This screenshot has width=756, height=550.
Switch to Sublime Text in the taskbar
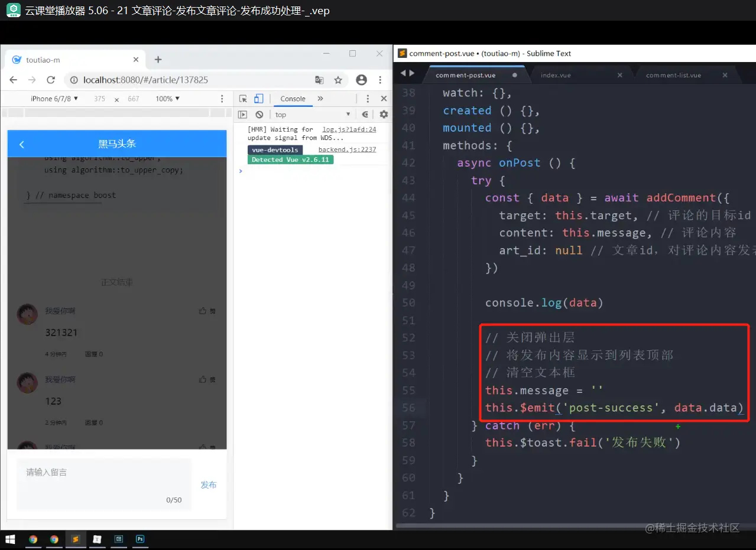point(76,539)
